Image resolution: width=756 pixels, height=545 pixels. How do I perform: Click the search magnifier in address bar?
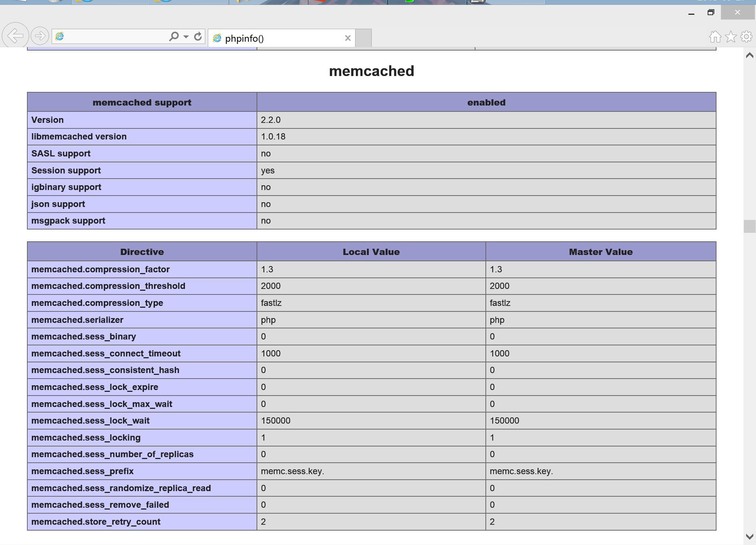coord(174,36)
